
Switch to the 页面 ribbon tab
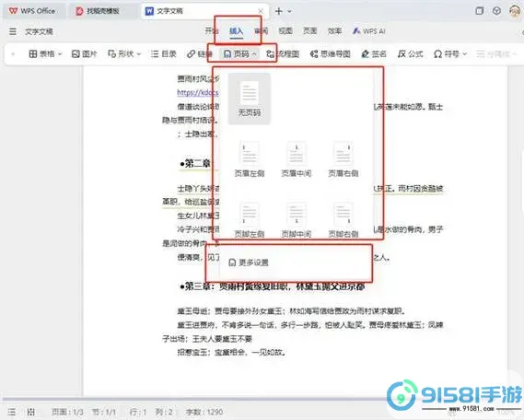tap(309, 31)
